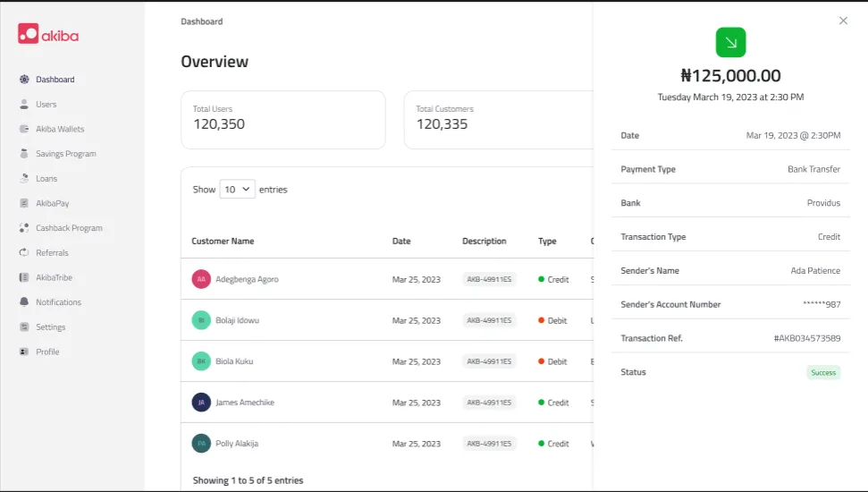The width and height of the screenshot is (868, 492).
Task: Click transaction ref #AKB034573589
Action: 807,338
